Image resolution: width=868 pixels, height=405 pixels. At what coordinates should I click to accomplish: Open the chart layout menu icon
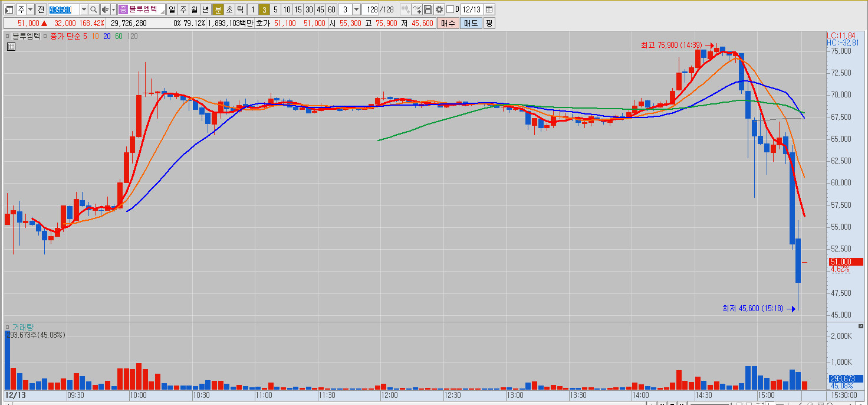[x=9, y=9]
